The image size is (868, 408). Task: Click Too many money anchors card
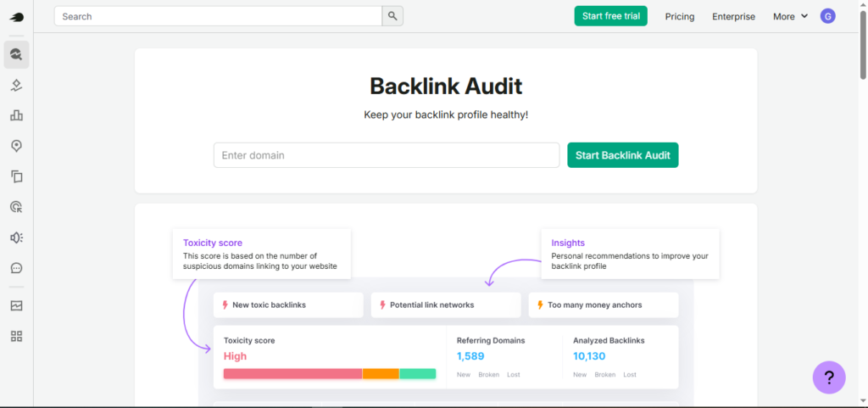604,305
